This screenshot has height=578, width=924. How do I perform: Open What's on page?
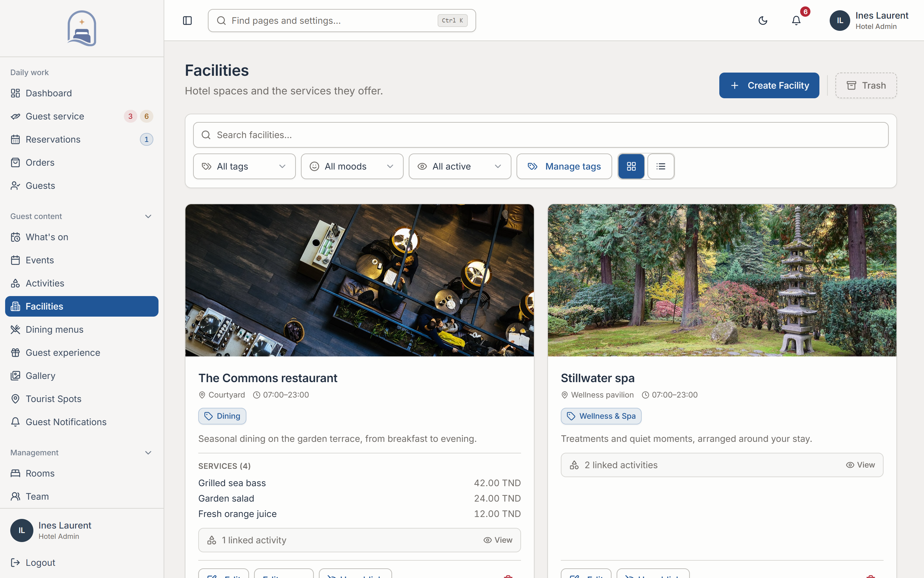82,237
